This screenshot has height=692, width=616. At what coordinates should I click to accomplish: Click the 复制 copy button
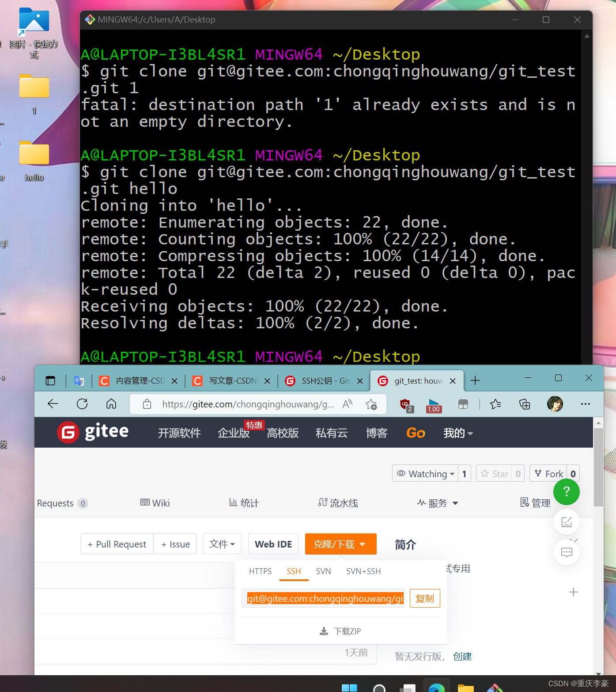(x=425, y=598)
